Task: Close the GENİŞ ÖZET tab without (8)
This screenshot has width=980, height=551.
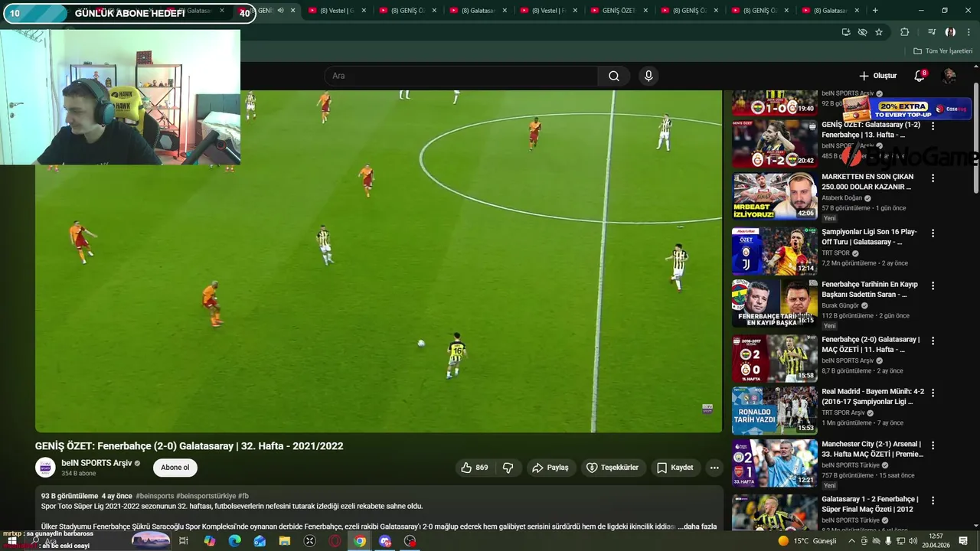Action: pos(645,11)
